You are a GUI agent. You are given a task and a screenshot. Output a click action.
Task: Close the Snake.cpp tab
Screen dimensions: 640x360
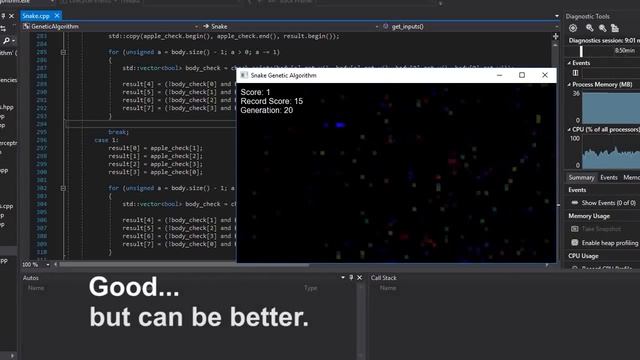[x=57, y=16]
